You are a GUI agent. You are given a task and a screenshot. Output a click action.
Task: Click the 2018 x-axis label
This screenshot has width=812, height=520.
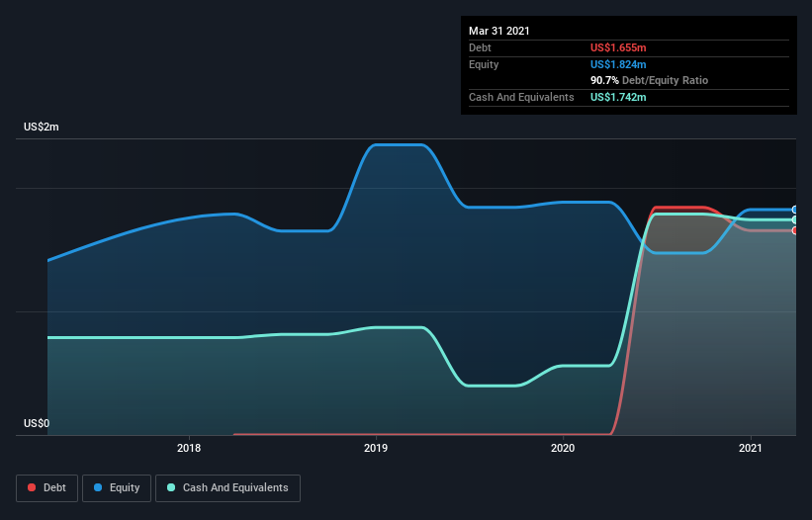(x=189, y=448)
